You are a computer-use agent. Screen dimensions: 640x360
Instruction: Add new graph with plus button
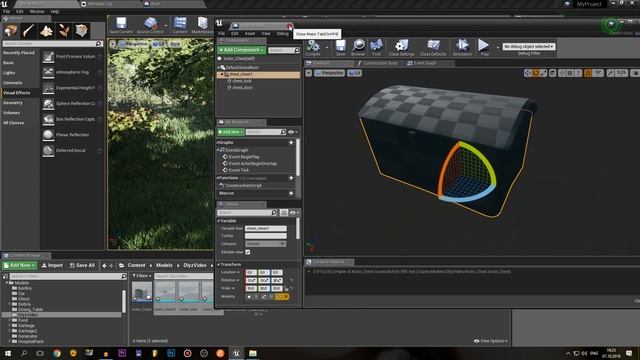291,142
